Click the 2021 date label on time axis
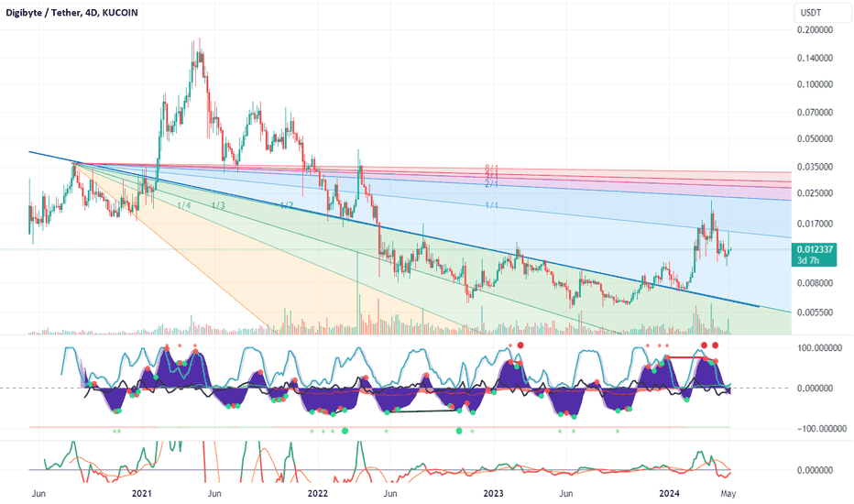This screenshot has width=854, height=504. [142, 494]
